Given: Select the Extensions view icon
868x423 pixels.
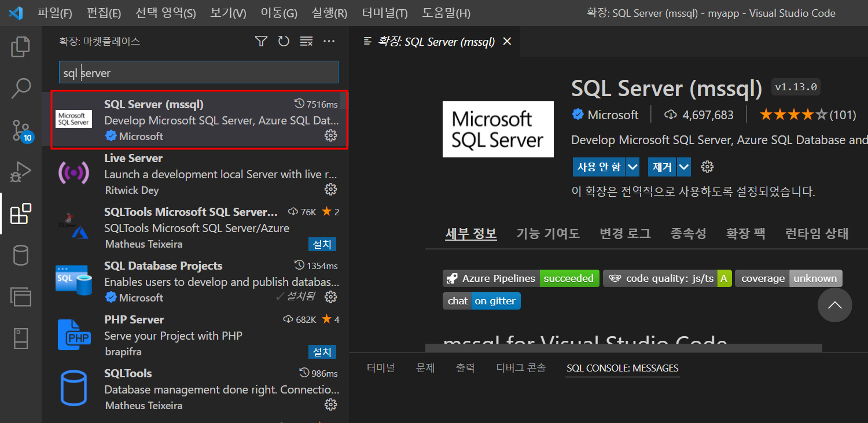Looking at the screenshot, I should 21,214.
